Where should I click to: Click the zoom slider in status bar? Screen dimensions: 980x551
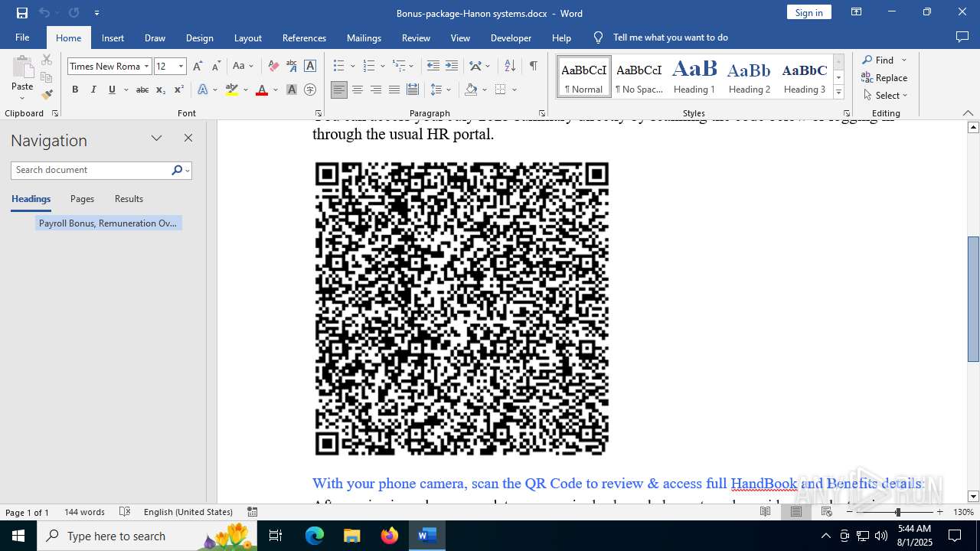pos(897,512)
